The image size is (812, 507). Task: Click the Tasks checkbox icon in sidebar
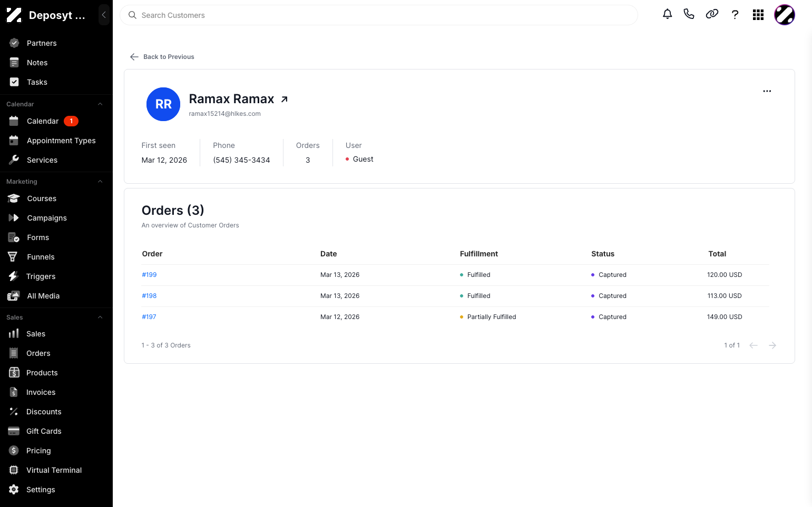coord(14,82)
